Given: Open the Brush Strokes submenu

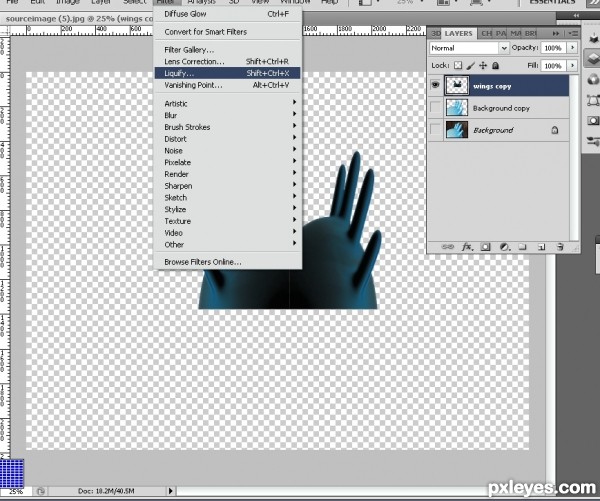Looking at the screenshot, I should point(227,127).
